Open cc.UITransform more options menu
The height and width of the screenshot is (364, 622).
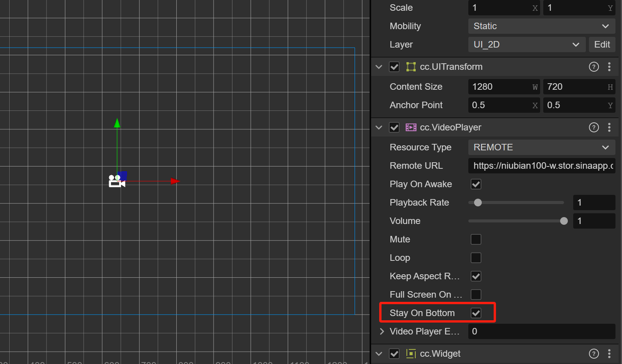(609, 67)
